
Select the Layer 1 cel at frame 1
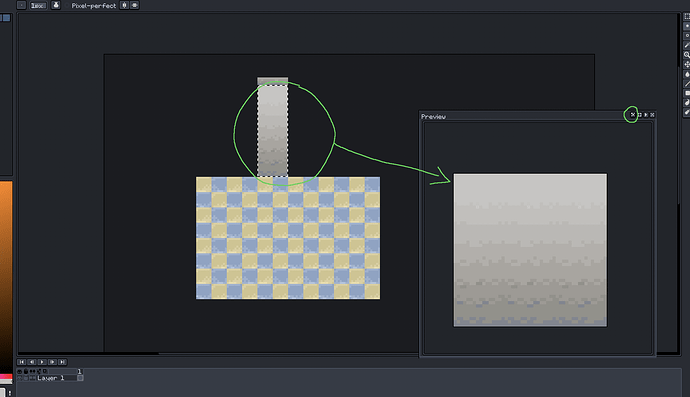(x=80, y=378)
